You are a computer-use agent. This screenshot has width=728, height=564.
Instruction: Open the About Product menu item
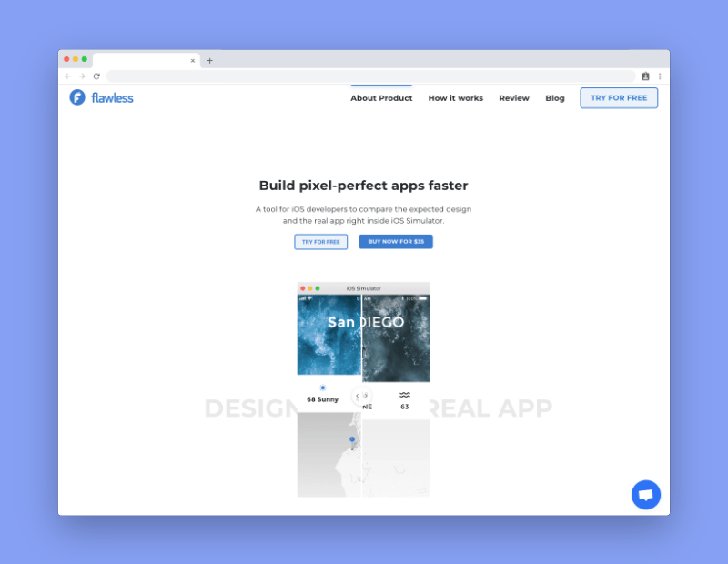click(x=381, y=98)
